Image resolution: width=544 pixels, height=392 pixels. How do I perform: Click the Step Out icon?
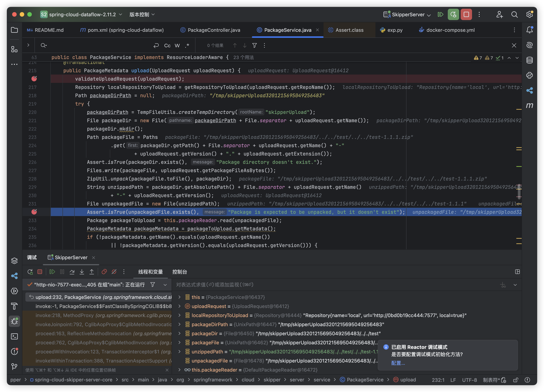(x=92, y=272)
